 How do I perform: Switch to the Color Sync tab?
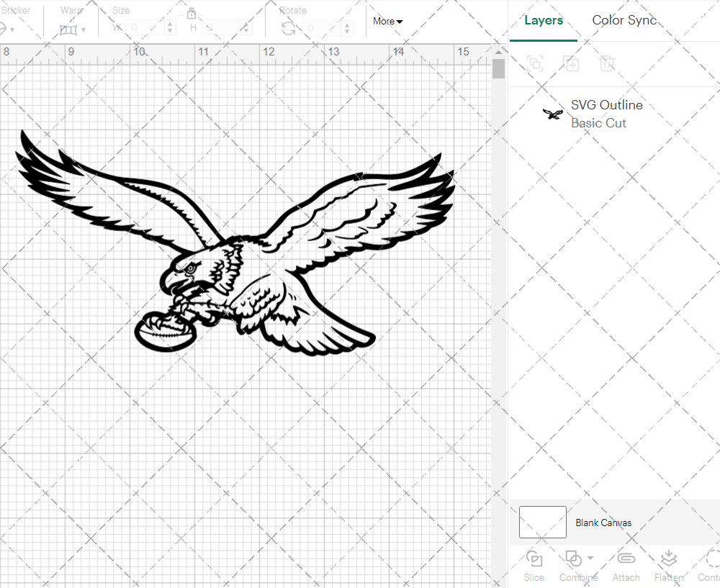pos(624,20)
